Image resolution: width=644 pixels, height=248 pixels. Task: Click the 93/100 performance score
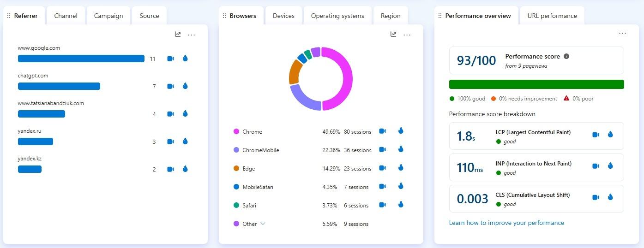pos(476,60)
